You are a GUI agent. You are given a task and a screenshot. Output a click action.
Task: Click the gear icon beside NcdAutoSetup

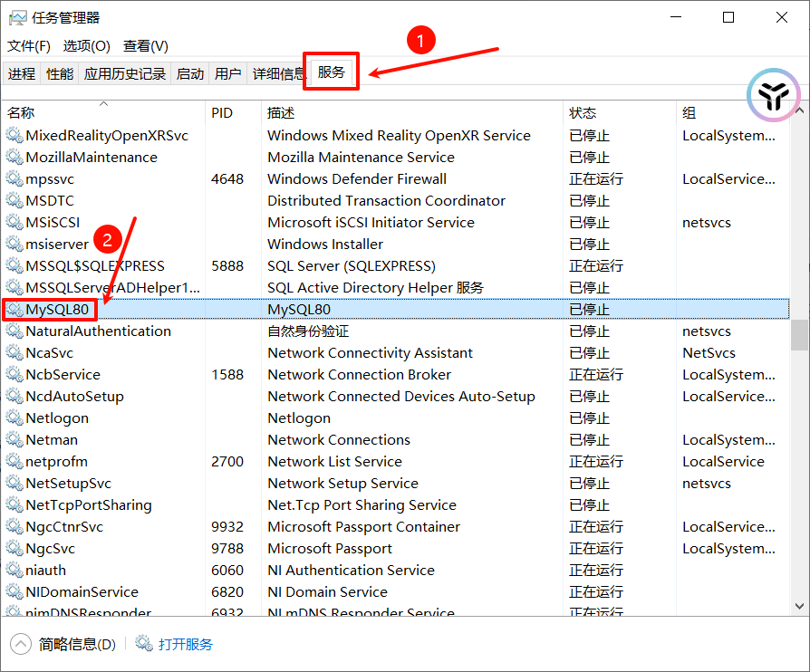pos(14,396)
